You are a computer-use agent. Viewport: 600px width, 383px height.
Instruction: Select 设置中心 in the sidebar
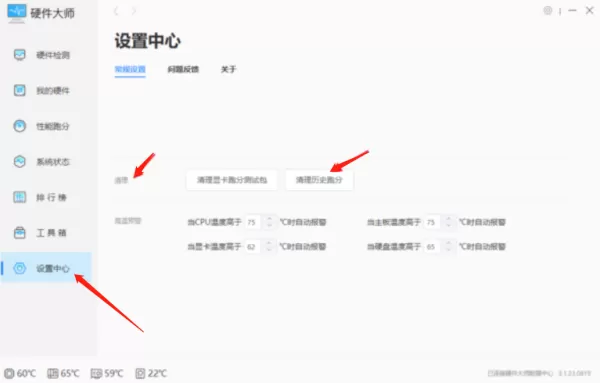[x=46, y=268]
